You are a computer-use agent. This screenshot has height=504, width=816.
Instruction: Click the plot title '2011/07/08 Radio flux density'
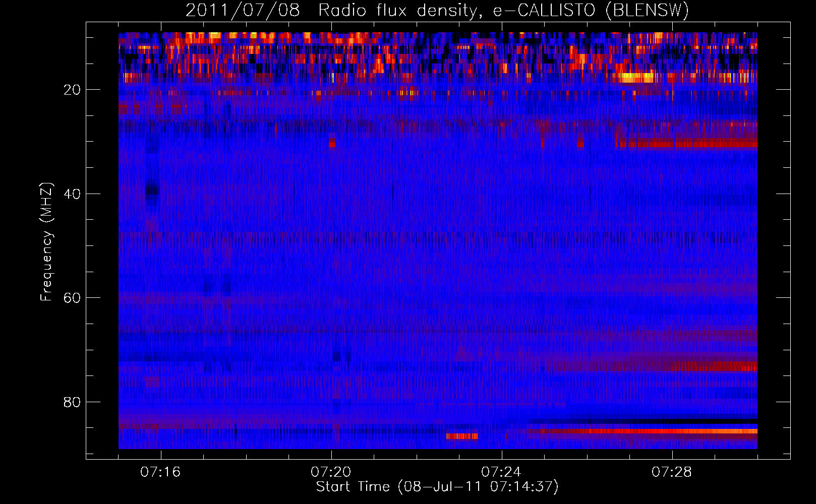(x=437, y=11)
